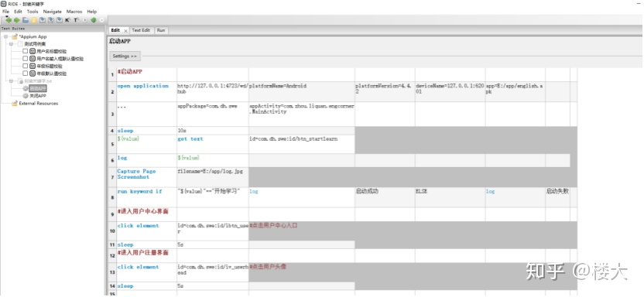Click the K Search Keywords icon
Viewport: 644px width, 297px height.
[x=67, y=20]
